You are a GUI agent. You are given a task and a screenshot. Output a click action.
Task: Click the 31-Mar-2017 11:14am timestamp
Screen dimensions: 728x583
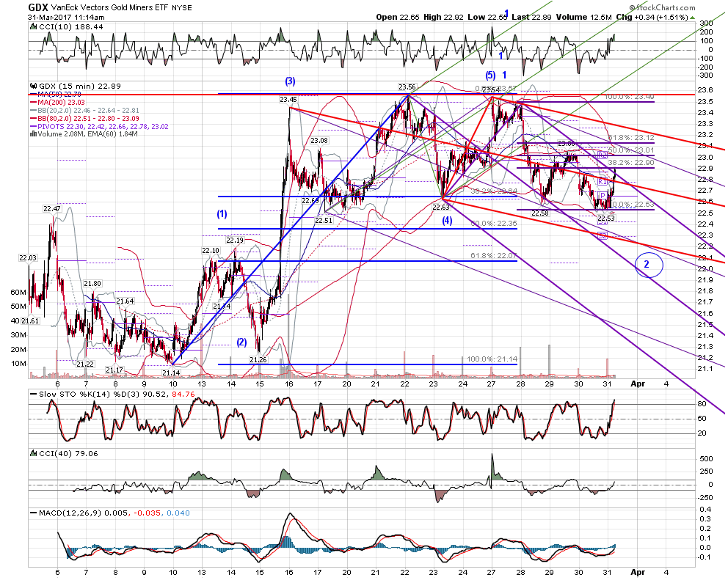click(66, 17)
